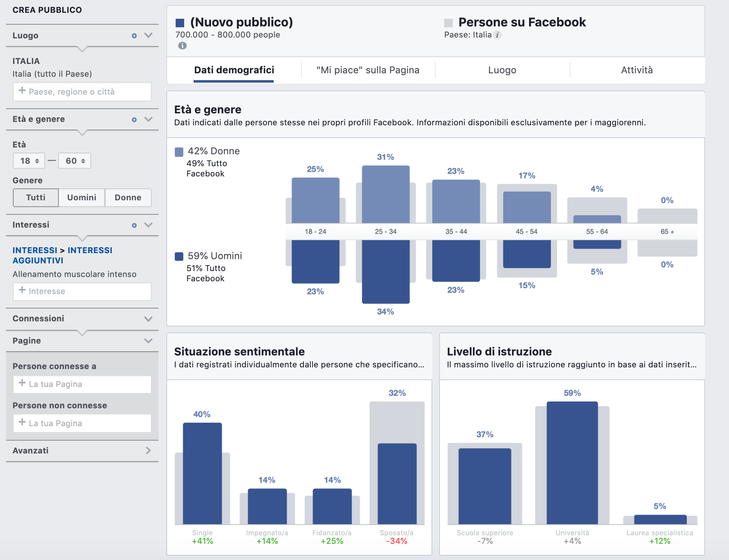Click the Italia (tutto il Paese) location entry
Image resolution: width=729 pixels, height=560 pixels.
[x=52, y=74]
